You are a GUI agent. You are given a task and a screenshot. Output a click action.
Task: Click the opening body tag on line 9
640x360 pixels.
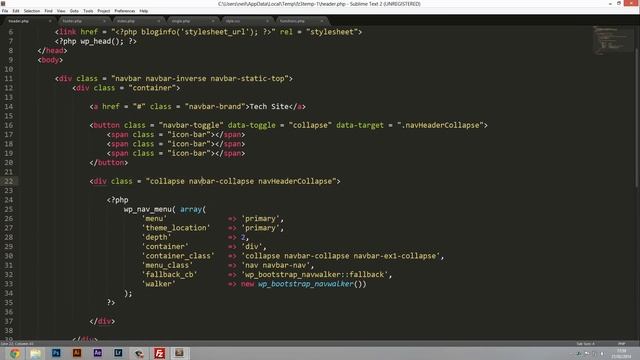(50, 60)
